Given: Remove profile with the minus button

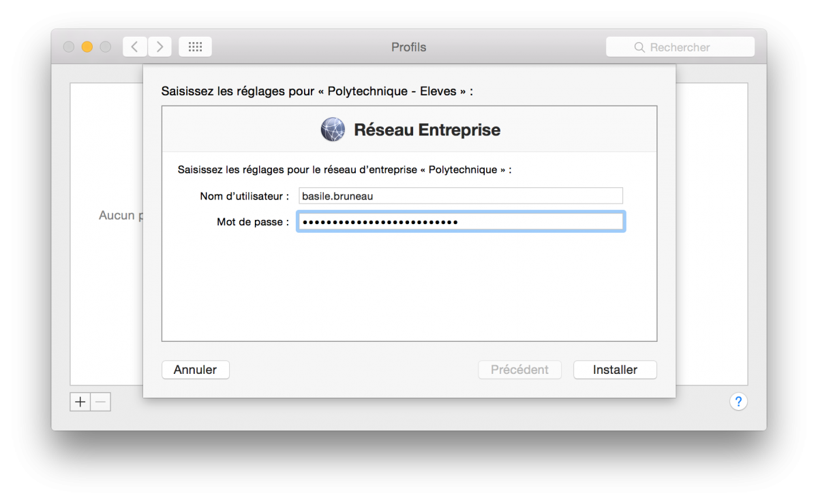Looking at the screenshot, I should click(100, 402).
